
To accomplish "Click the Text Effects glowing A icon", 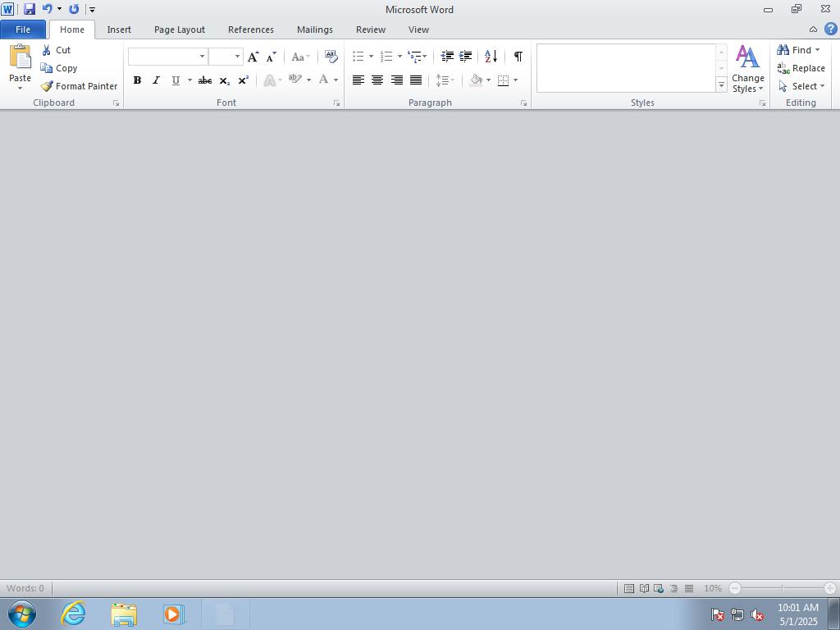I will point(269,80).
